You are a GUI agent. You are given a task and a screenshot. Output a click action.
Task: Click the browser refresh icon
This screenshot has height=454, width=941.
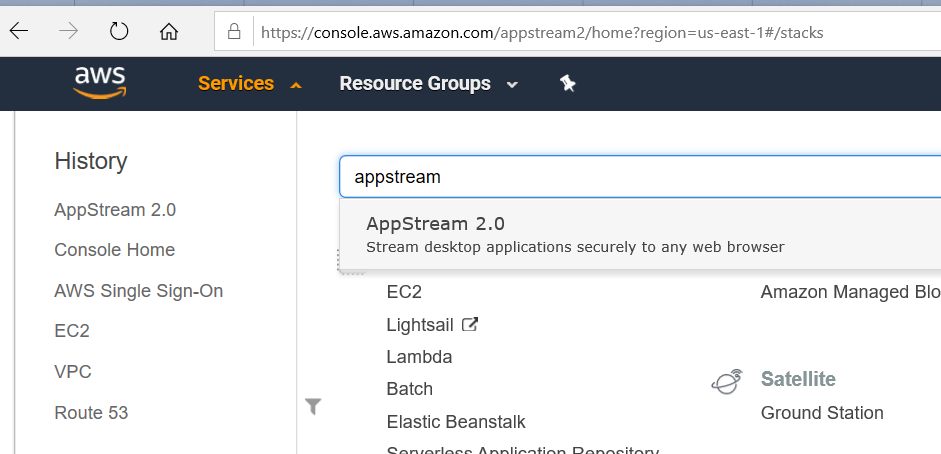[119, 31]
